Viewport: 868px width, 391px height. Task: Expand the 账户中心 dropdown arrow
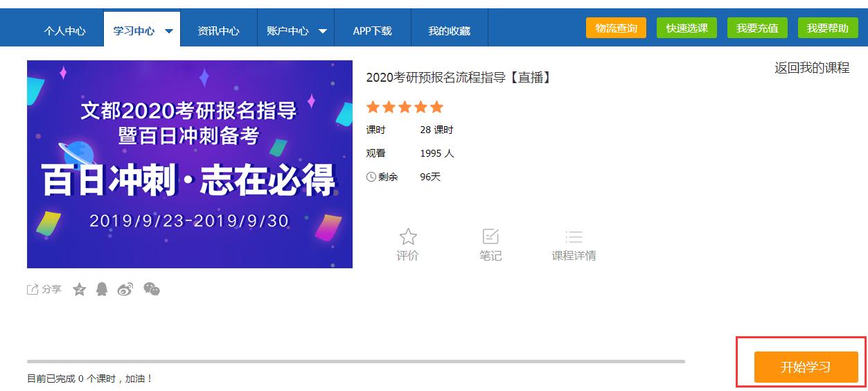point(323,31)
